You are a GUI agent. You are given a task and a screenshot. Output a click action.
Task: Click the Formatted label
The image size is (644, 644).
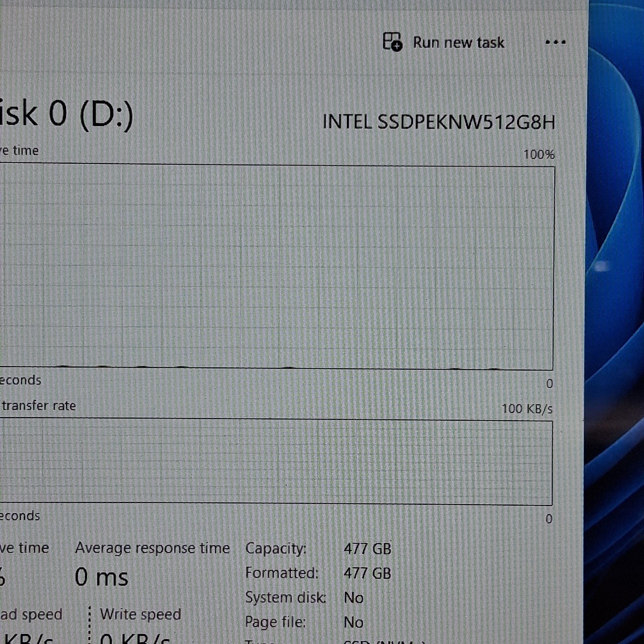coord(282,573)
